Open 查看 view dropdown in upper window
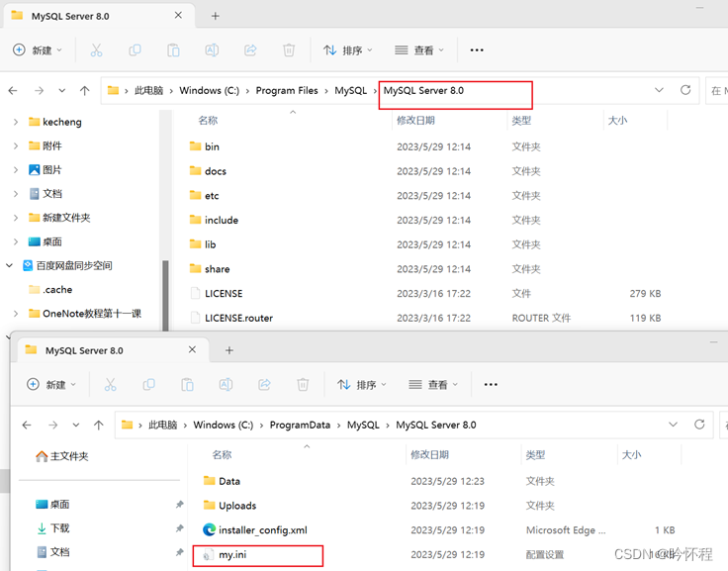 (419, 50)
